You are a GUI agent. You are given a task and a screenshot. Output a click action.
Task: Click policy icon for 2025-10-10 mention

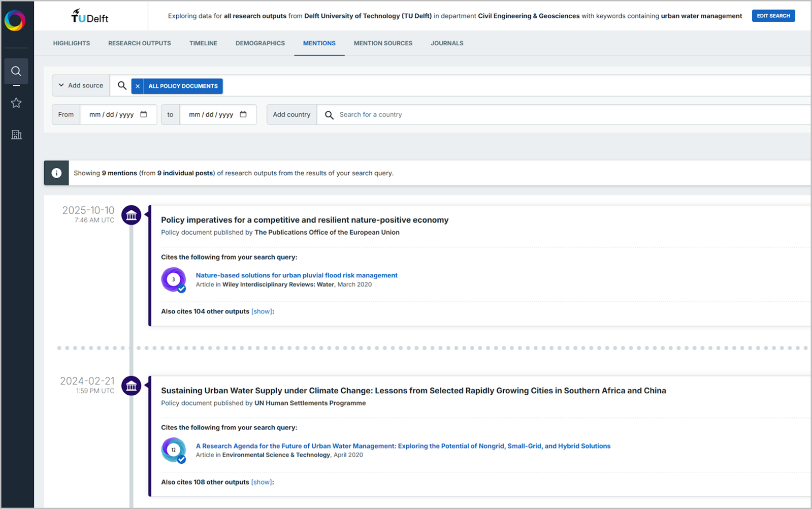click(132, 215)
